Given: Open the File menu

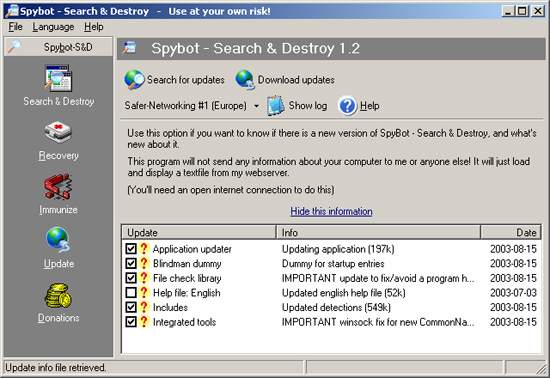Looking at the screenshot, I should coord(15,27).
